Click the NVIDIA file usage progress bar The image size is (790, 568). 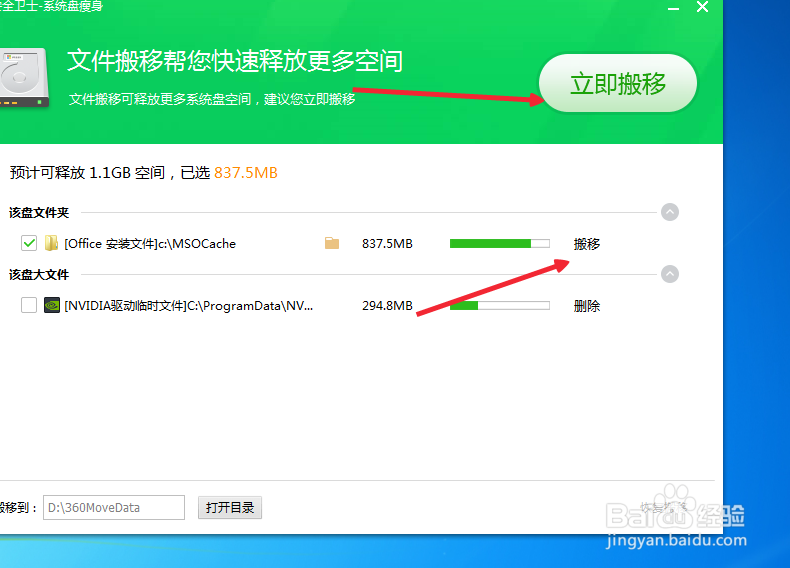[x=499, y=305]
